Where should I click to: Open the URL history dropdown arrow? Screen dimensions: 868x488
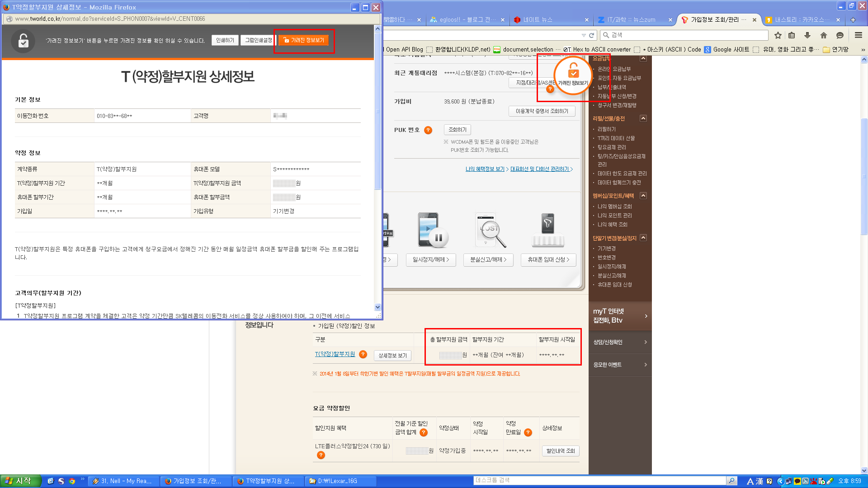click(583, 35)
